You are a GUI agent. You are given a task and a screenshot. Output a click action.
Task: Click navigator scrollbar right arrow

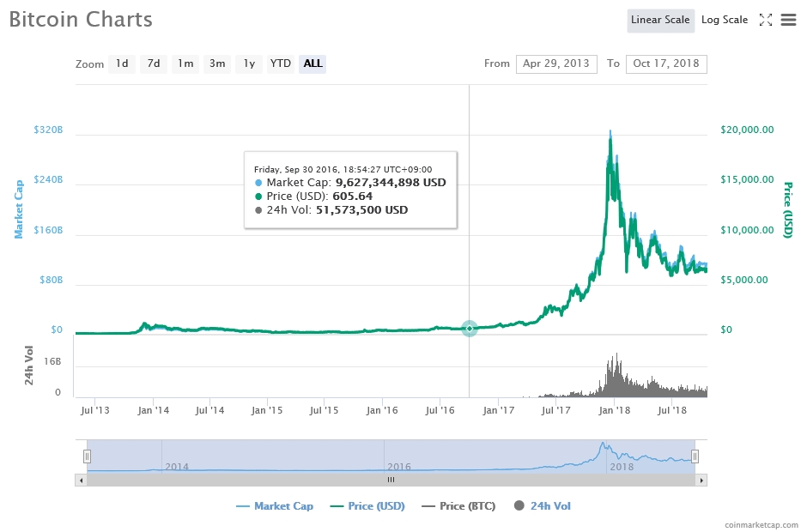(x=702, y=481)
